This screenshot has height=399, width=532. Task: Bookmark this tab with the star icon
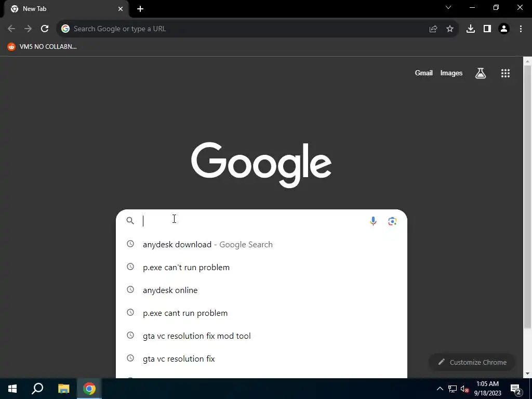pyautogui.click(x=450, y=29)
